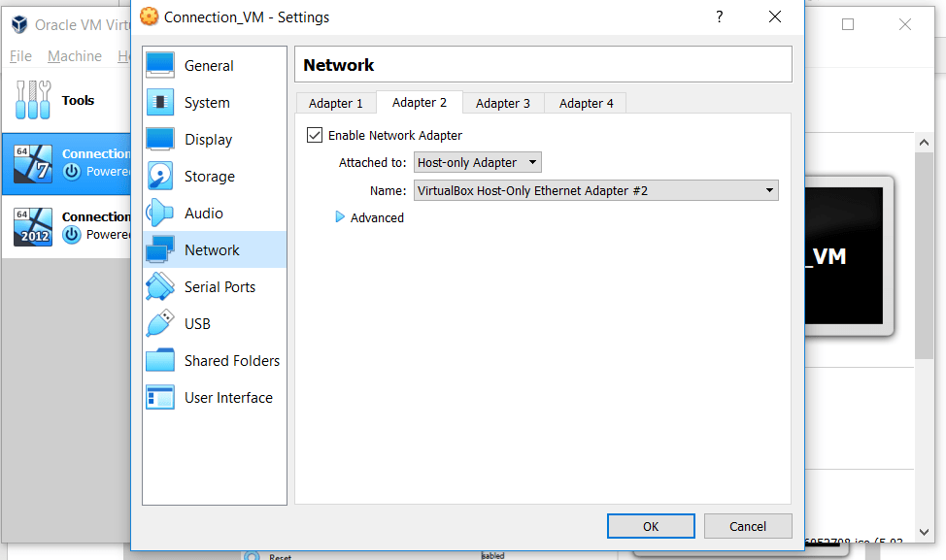Image resolution: width=946 pixels, height=560 pixels.
Task: Open the Audio settings icon
Action: click(x=160, y=213)
